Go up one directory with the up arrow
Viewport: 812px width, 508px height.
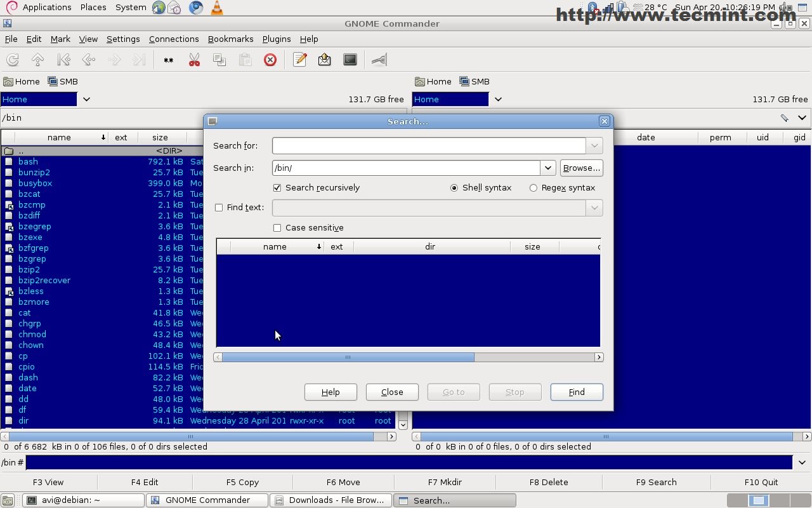pos(37,60)
